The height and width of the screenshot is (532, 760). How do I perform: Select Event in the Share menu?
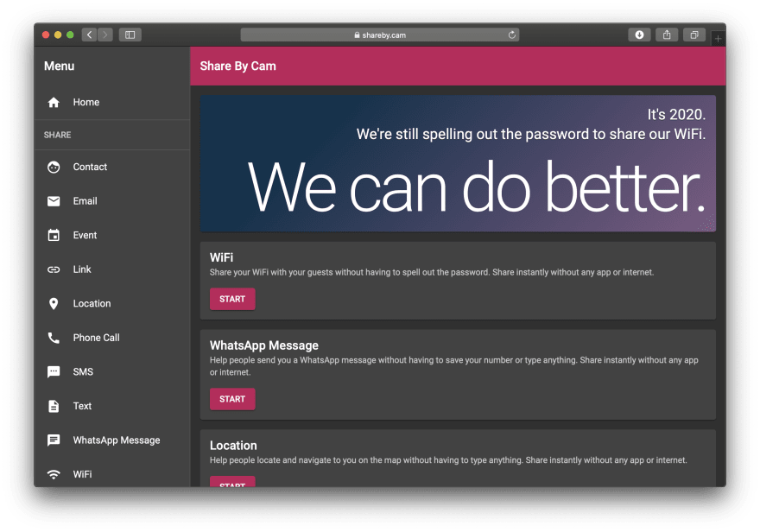coord(112,235)
